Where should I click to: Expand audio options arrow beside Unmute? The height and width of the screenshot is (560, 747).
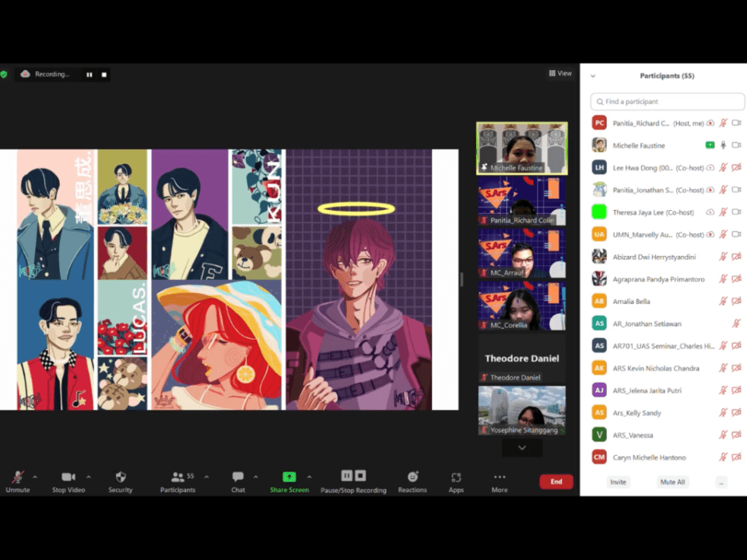(x=34, y=477)
